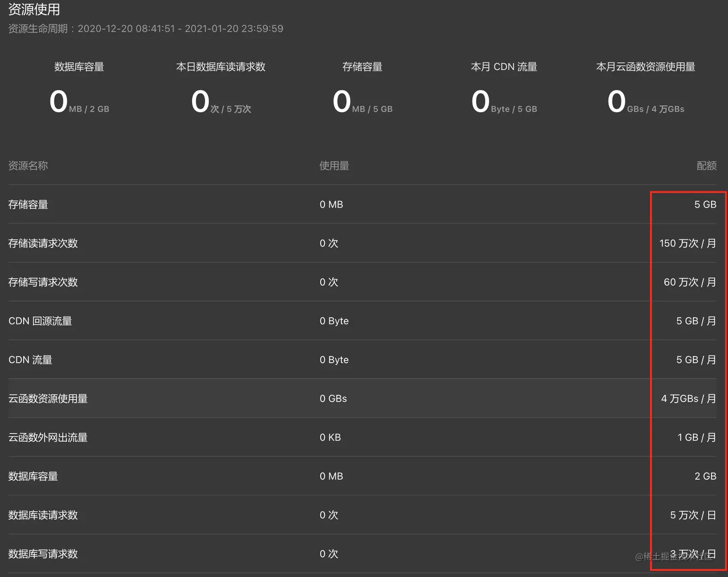Click the 0 MB usage for 存储容量 row
Image resolution: width=728 pixels, height=577 pixels.
pyautogui.click(x=331, y=205)
